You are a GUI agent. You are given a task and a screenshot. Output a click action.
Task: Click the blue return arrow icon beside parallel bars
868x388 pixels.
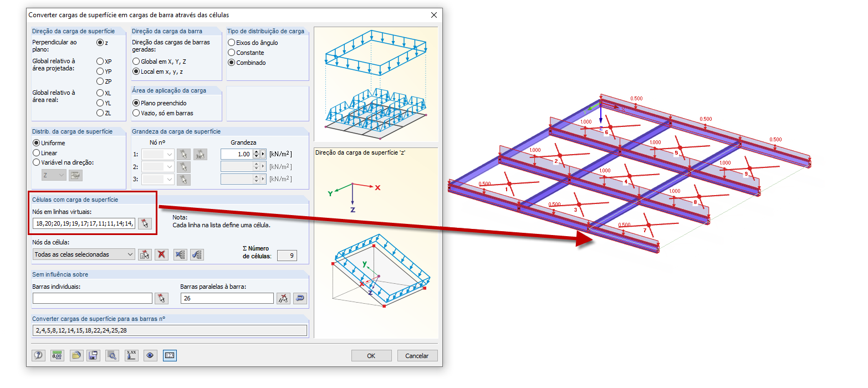(300, 298)
